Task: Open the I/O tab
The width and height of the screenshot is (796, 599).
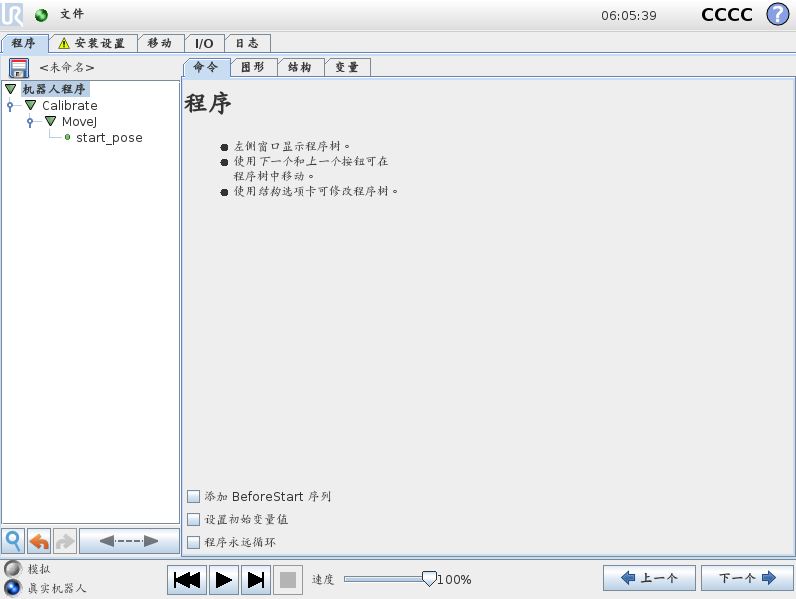Action: (204, 44)
